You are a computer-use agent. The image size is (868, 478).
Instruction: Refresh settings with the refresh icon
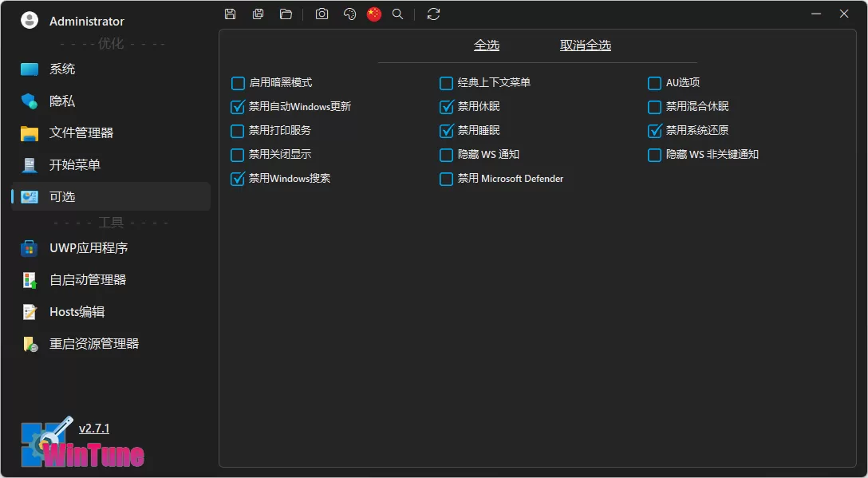[x=432, y=14]
